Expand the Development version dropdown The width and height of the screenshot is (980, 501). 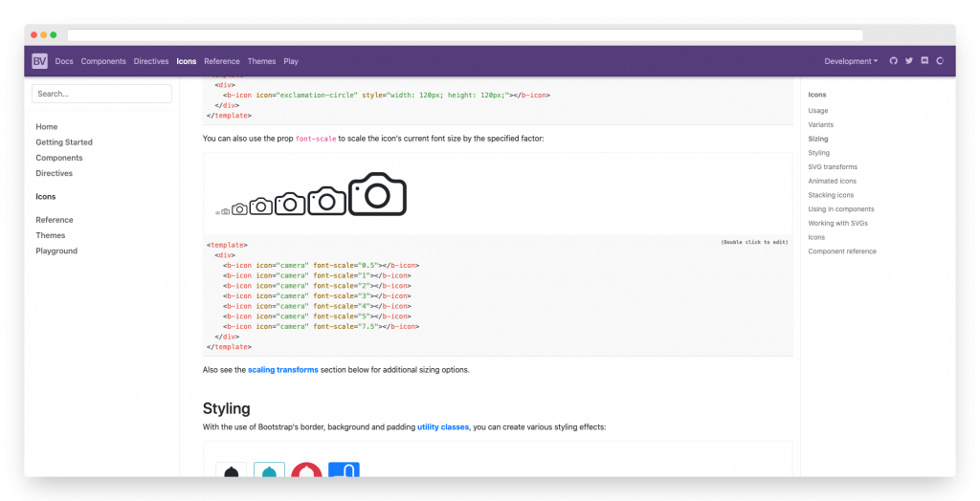coord(851,61)
